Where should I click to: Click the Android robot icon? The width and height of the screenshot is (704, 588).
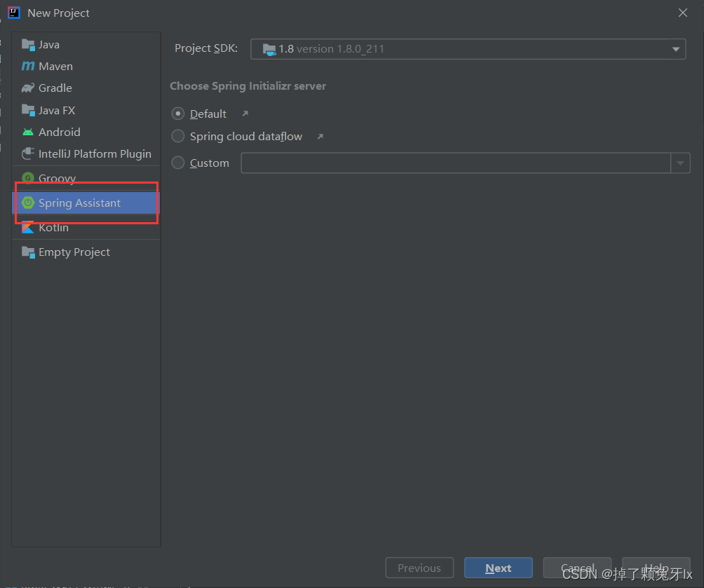28,132
